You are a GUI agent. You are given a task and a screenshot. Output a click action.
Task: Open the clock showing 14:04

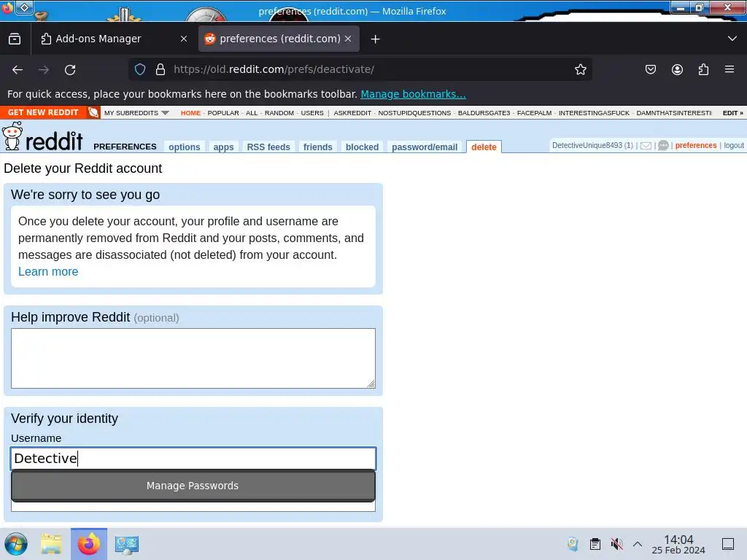pyautogui.click(x=678, y=544)
